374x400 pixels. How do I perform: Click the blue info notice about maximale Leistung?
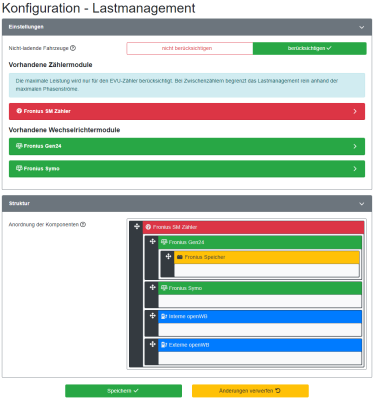tap(187, 85)
